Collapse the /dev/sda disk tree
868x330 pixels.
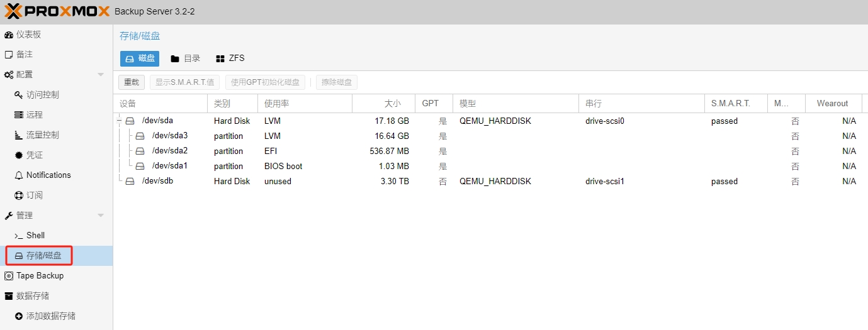(120, 121)
